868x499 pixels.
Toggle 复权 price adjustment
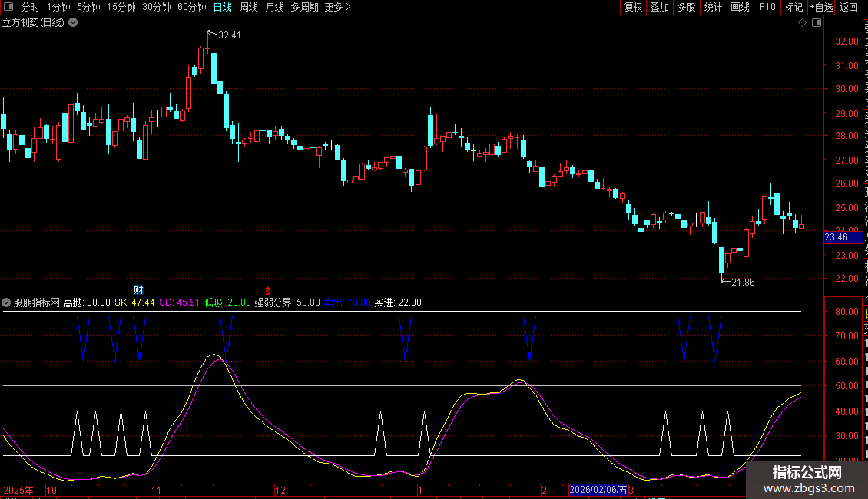point(633,8)
